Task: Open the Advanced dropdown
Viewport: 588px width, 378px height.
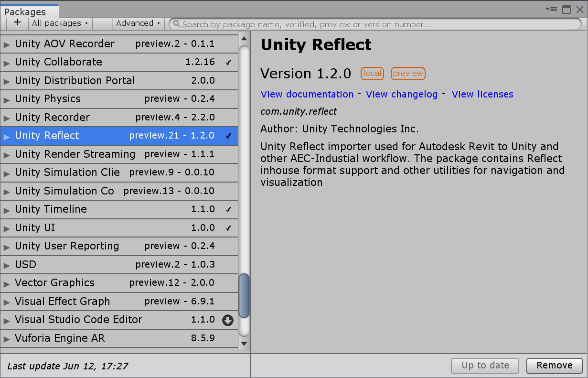Action: tap(138, 23)
